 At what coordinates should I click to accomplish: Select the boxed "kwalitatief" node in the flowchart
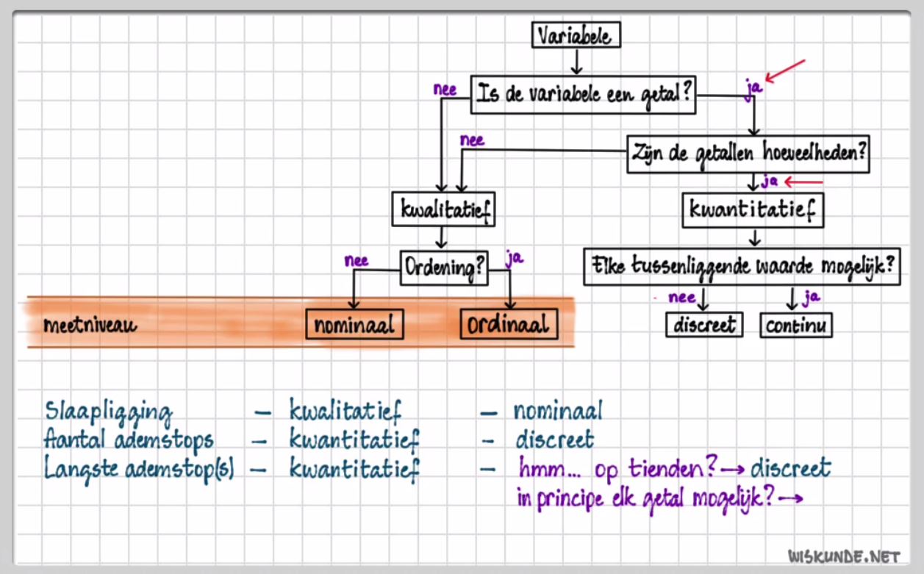pyautogui.click(x=444, y=209)
